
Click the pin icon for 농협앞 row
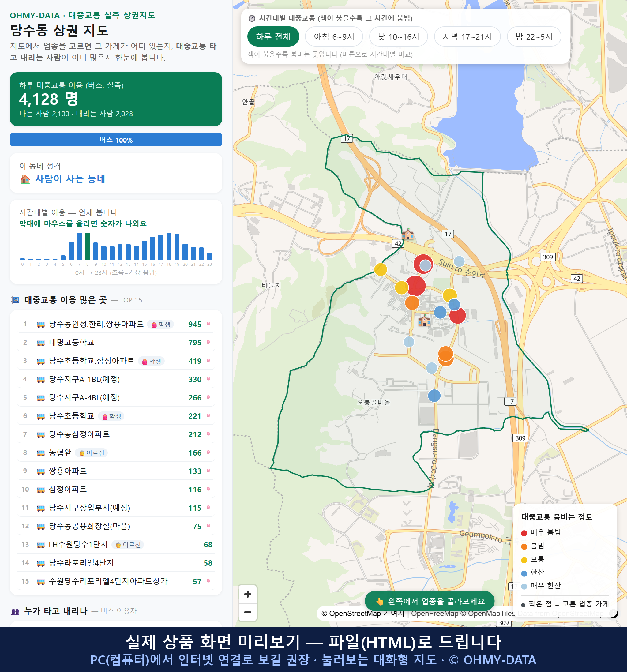pos(208,453)
